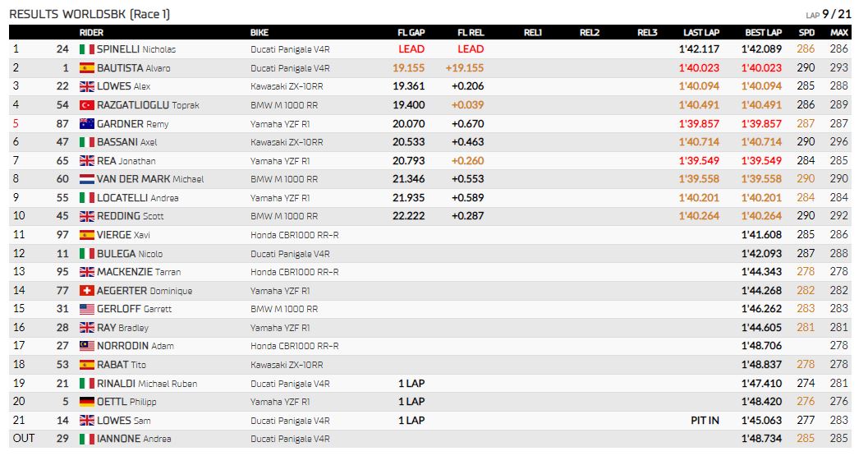Click the Italian flag beside SPINELLI Nicholas
The height and width of the screenshot is (456, 868).
coord(87,49)
